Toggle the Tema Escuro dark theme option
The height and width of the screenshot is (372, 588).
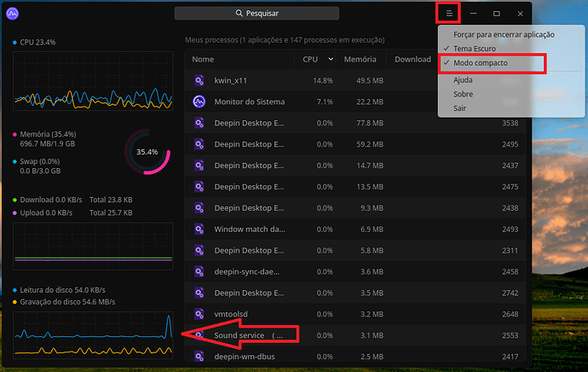coord(475,49)
